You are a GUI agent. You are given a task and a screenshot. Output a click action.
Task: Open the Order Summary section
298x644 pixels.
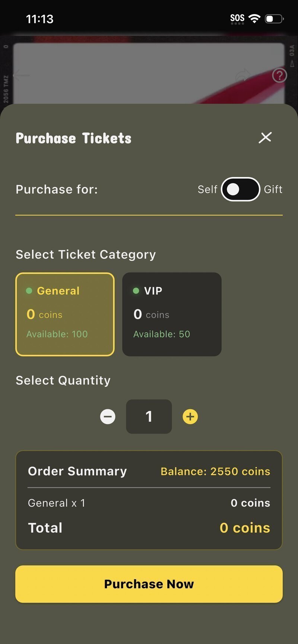pos(77,471)
